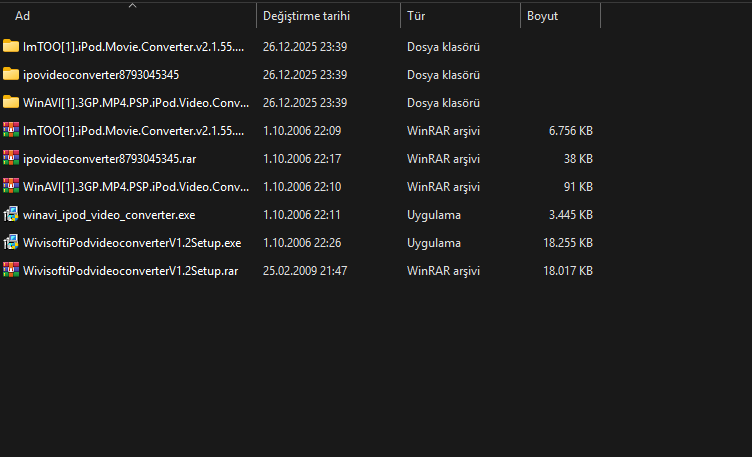
Task: Click the installer icon of winavi_ipod_video_converter.exe
Action: coord(11,214)
